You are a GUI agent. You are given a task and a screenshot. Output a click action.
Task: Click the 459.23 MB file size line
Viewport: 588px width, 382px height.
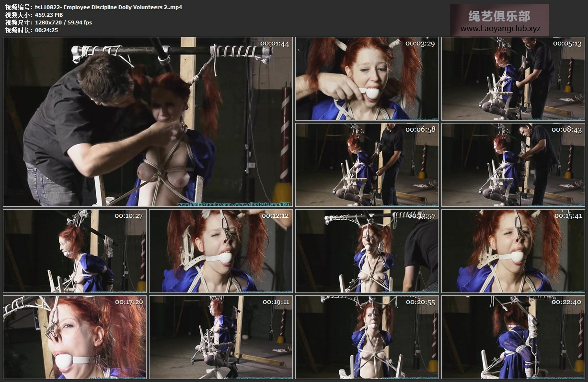pyautogui.click(x=48, y=15)
